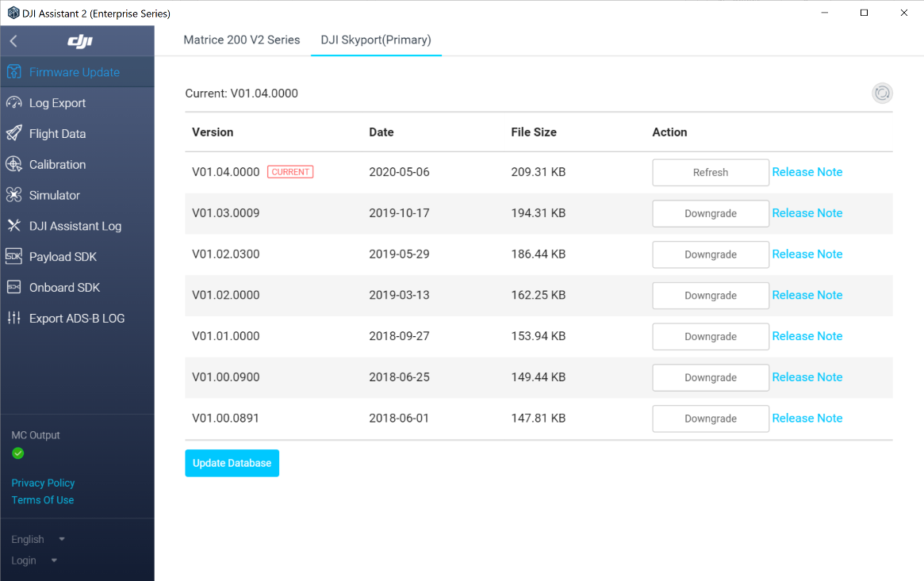Downgrade to V01.01.0000

click(710, 336)
